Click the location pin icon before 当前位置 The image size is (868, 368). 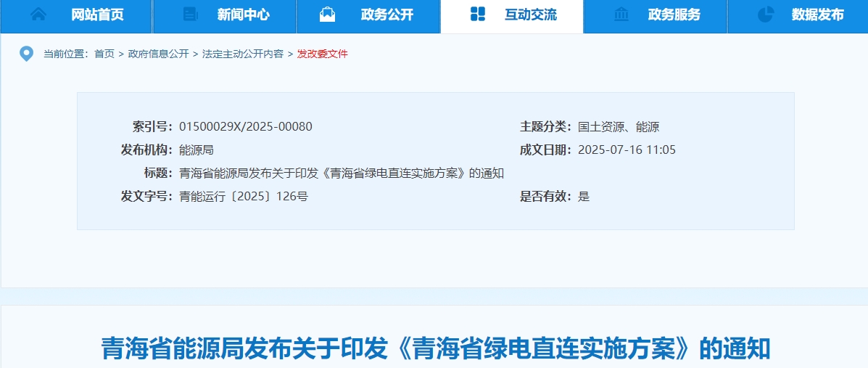pyautogui.click(x=27, y=54)
